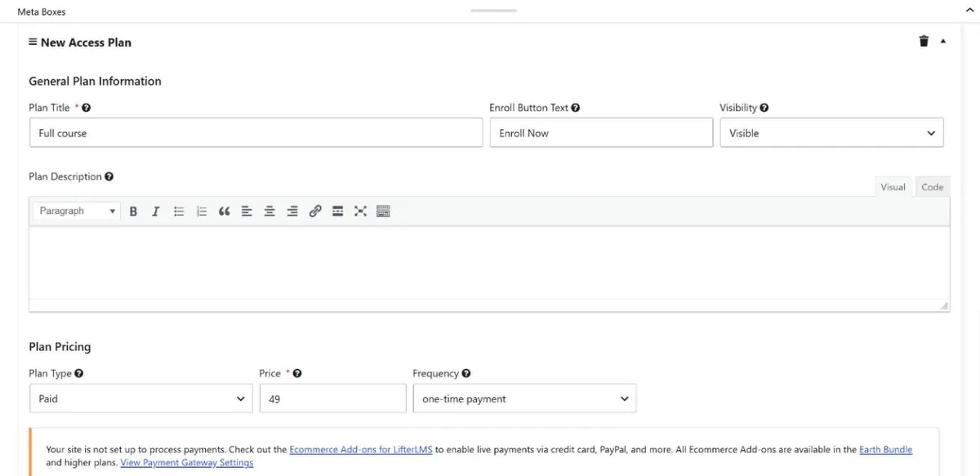
Task: Click the Enroll Button Text field
Action: [x=601, y=133]
